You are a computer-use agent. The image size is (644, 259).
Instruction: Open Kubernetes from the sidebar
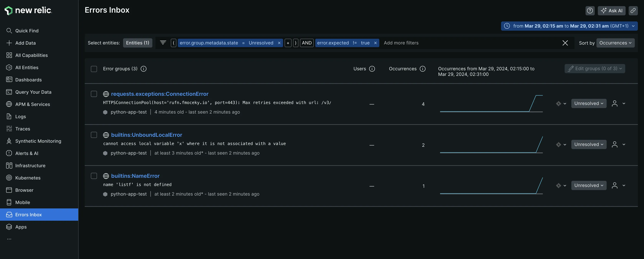[x=28, y=178]
